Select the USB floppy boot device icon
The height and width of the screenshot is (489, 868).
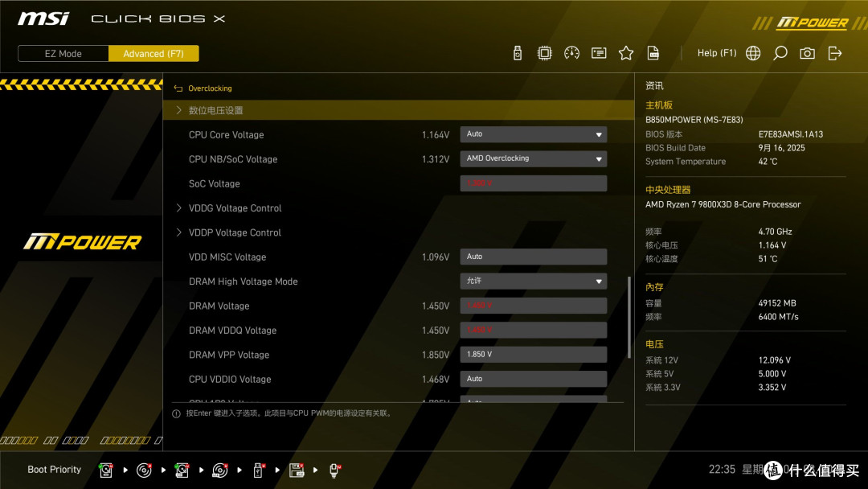[x=297, y=471]
